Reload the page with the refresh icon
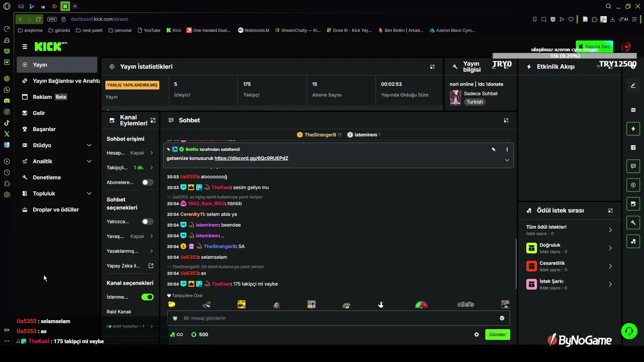644x362 pixels. pyautogui.click(x=38, y=19)
